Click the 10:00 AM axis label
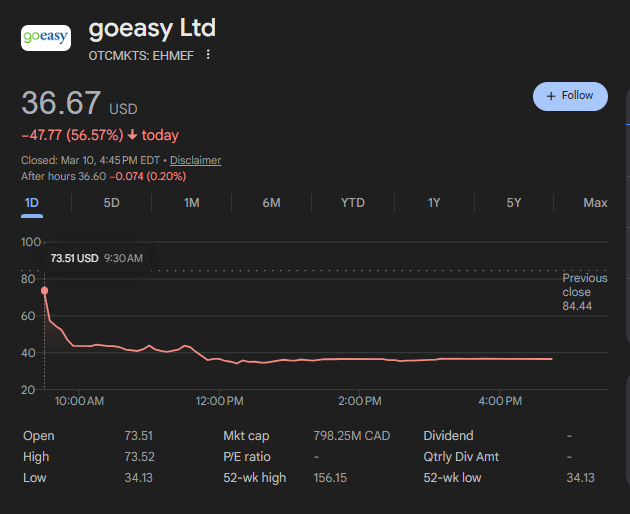The height and width of the screenshot is (514, 630). (x=79, y=401)
